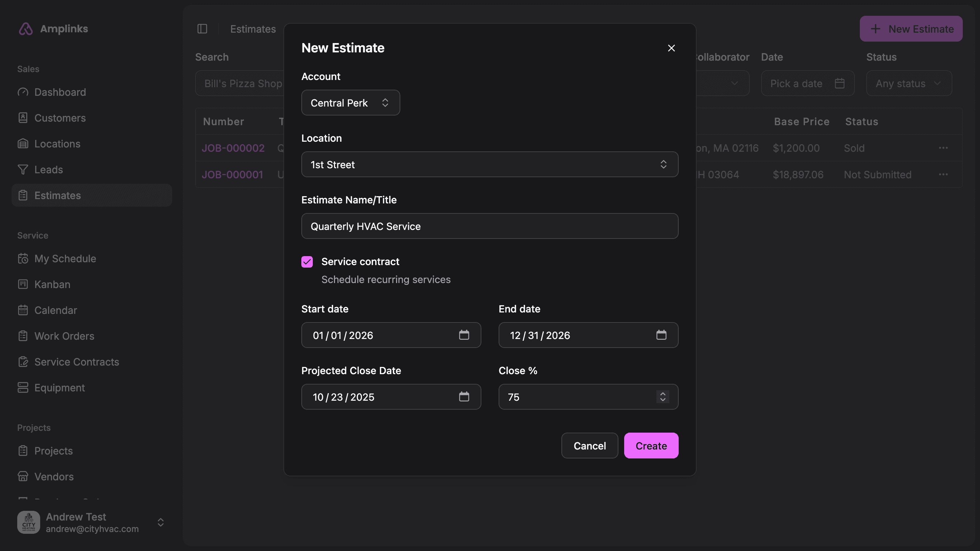Open End date calendar picker icon

click(661, 335)
